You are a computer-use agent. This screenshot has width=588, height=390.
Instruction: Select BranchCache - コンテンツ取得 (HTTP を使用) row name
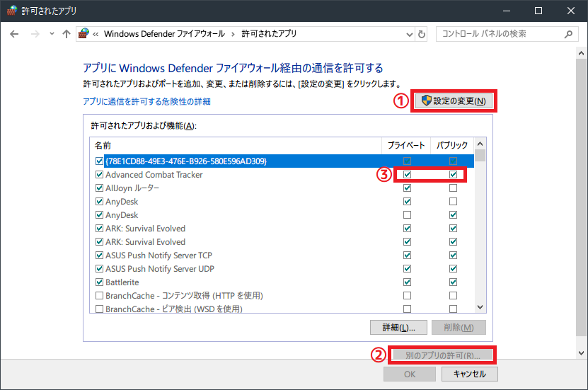pos(184,296)
